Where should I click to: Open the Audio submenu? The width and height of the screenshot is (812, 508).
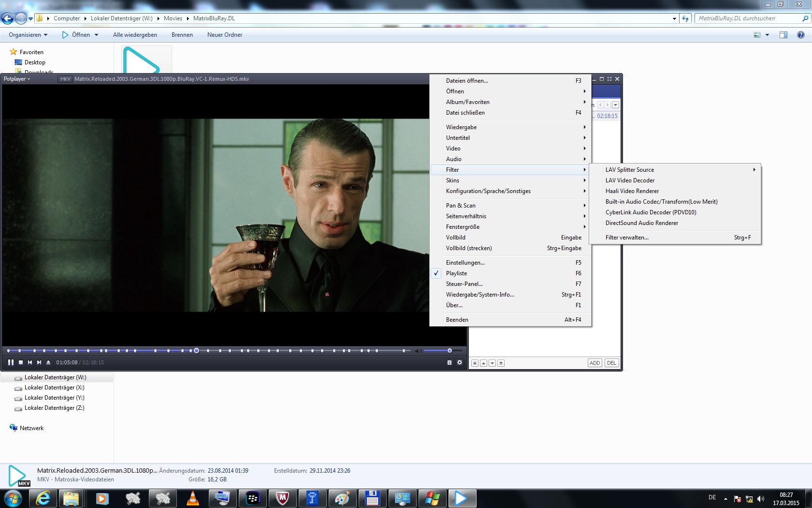point(510,159)
